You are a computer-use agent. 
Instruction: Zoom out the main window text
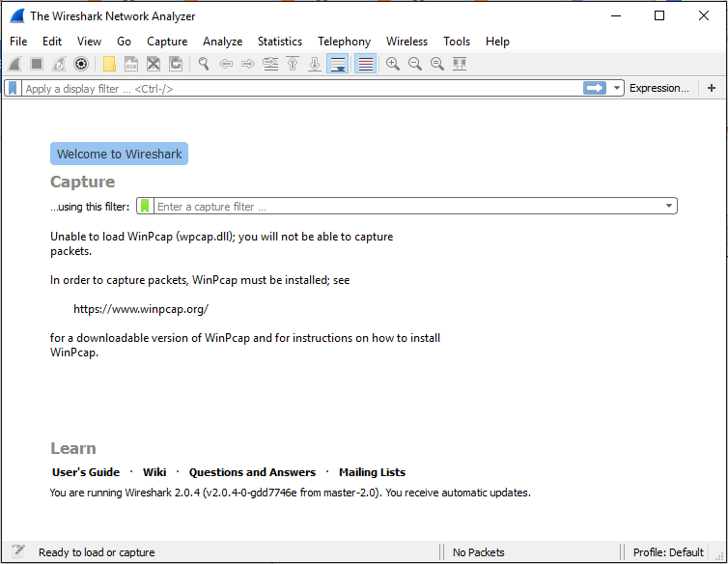415,64
